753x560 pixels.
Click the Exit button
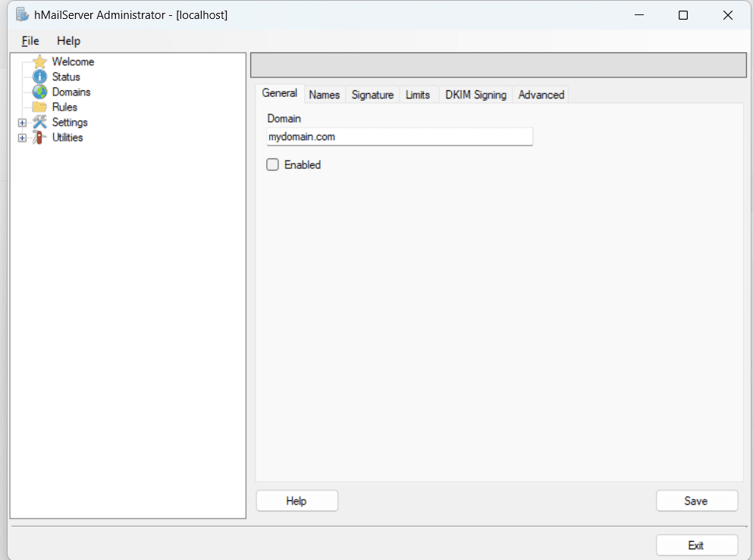696,545
